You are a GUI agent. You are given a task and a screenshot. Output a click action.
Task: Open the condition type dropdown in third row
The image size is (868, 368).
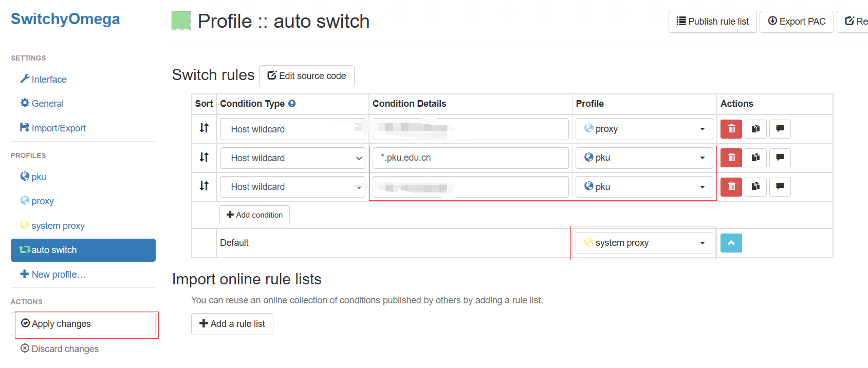[x=292, y=187]
